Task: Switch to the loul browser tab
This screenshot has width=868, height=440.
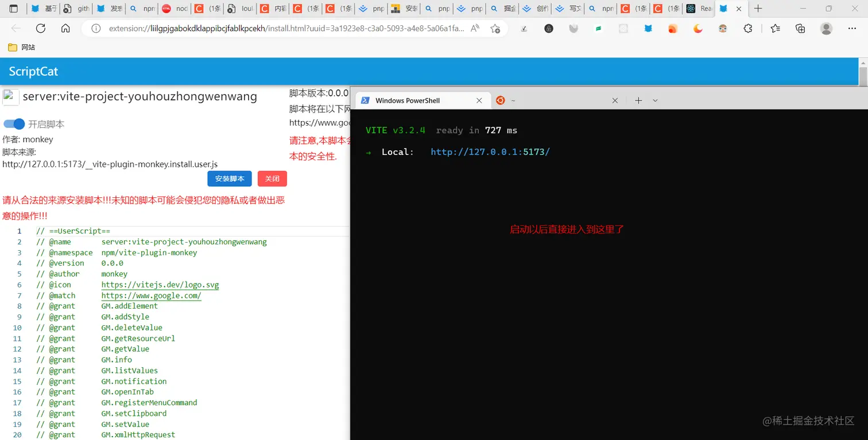Action: tap(240, 9)
